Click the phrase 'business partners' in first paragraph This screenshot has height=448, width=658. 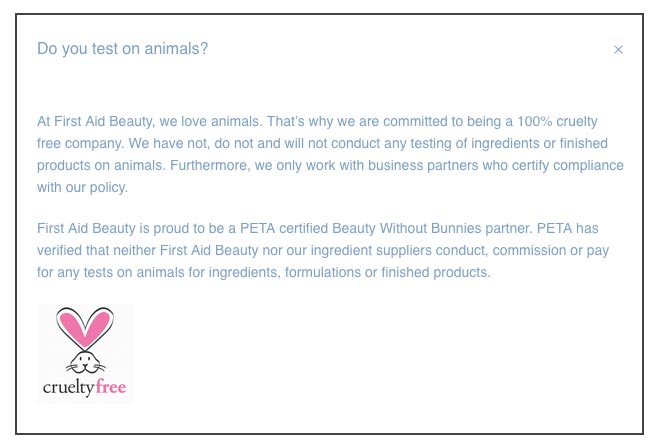tap(423, 165)
